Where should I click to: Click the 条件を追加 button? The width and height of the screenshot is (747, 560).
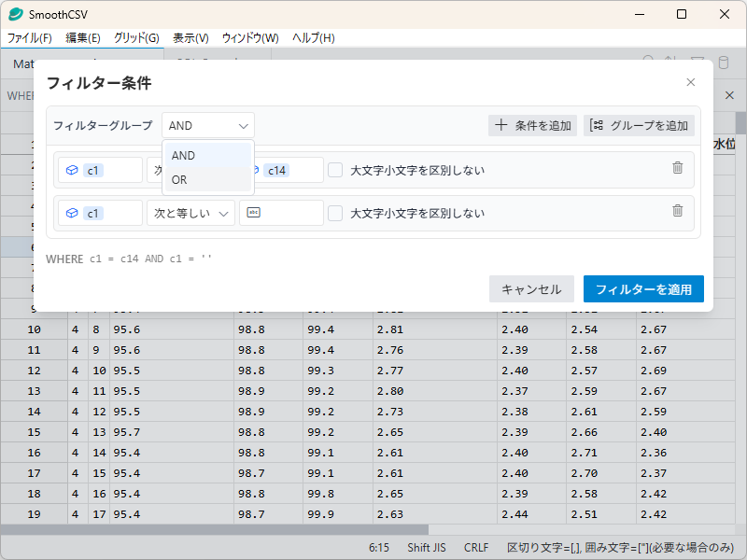(532, 126)
